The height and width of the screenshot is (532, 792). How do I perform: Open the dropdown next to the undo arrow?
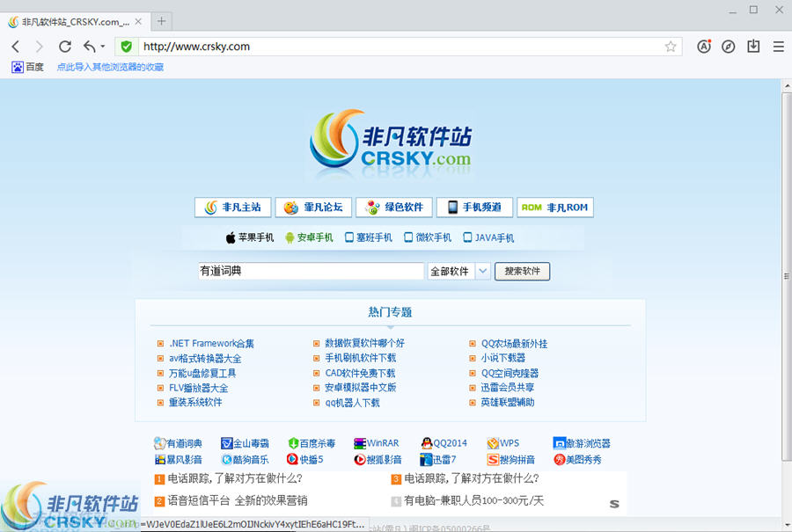(103, 47)
